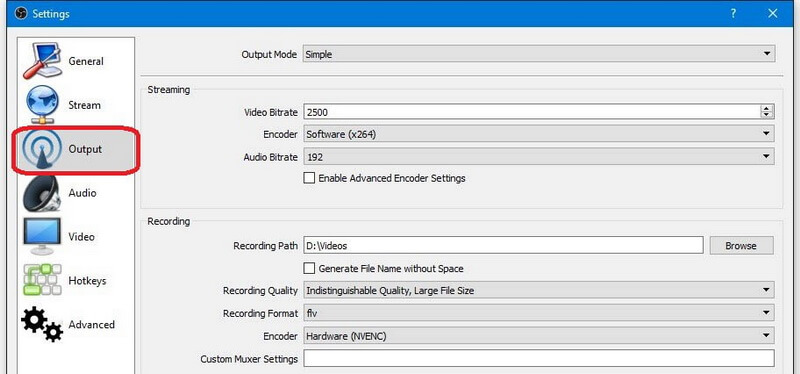Toggle Generate File Name without Space
The image size is (800, 374).
pos(309,268)
